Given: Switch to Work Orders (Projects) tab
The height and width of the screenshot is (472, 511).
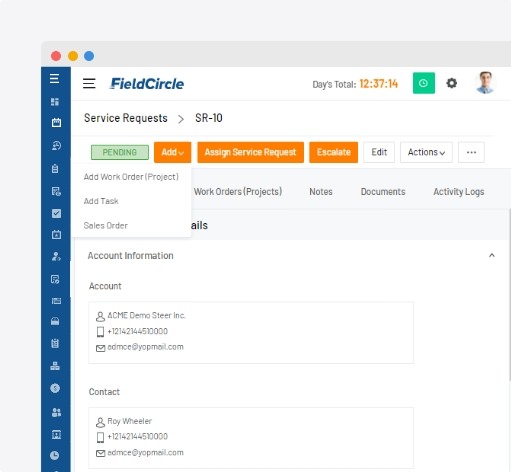Looking at the screenshot, I should (x=238, y=192).
